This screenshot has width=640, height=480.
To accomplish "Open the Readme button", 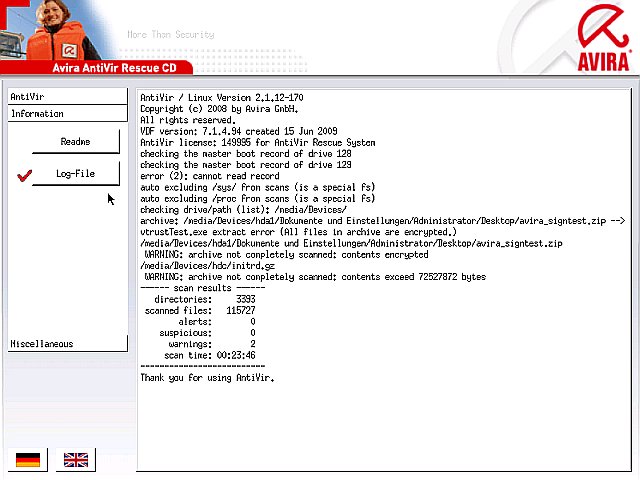I will [76, 142].
